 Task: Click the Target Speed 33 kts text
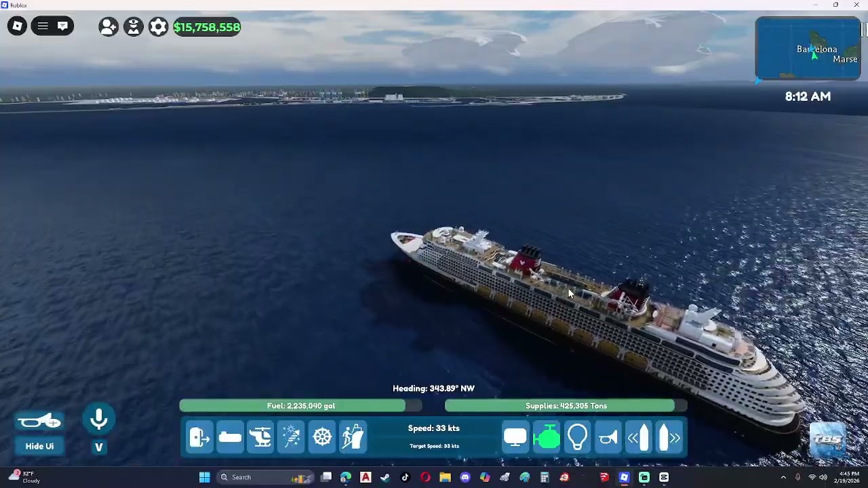coord(434,446)
